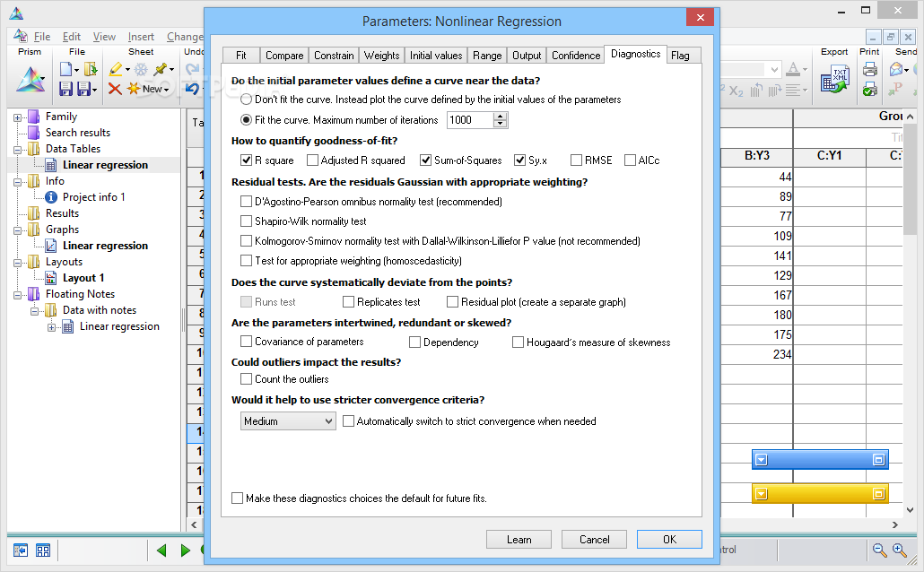This screenshot has width=924, height=572.
Task: Uncheck the Sy.x checkbox
Action: 519,160
